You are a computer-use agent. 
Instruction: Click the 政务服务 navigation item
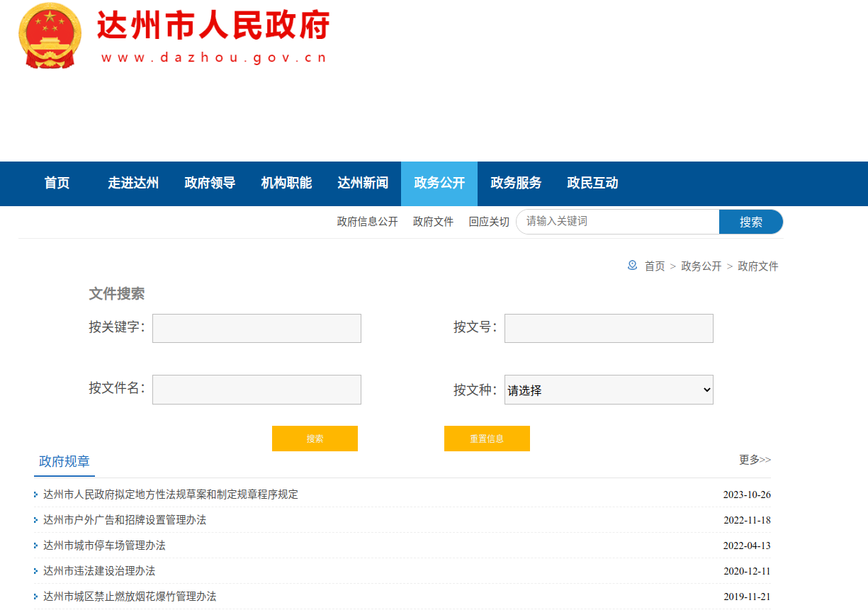(516, 183)
